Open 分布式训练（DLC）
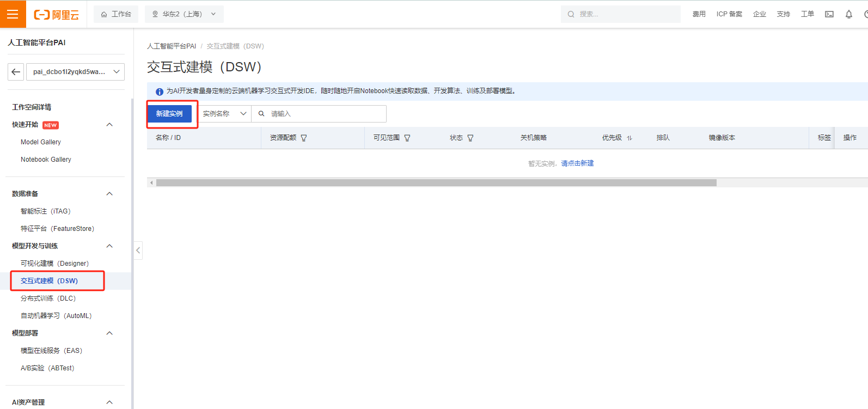 [48, 298]
